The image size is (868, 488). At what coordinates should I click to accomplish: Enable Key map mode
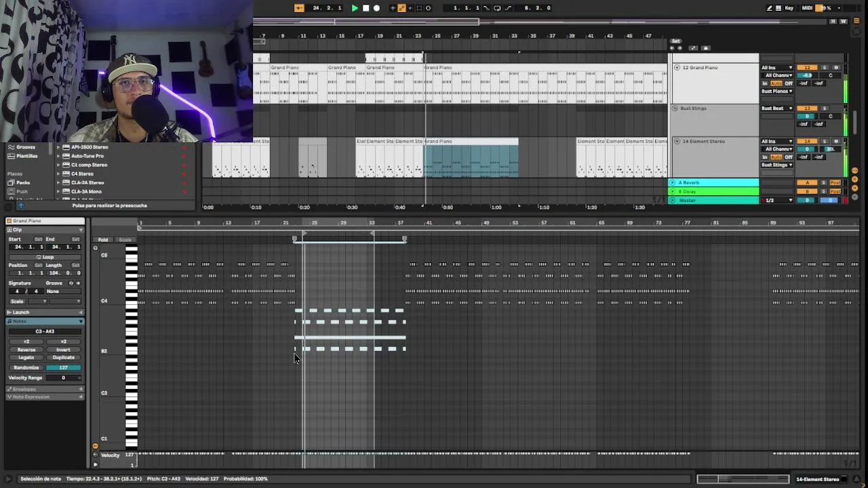click(789, 8)
